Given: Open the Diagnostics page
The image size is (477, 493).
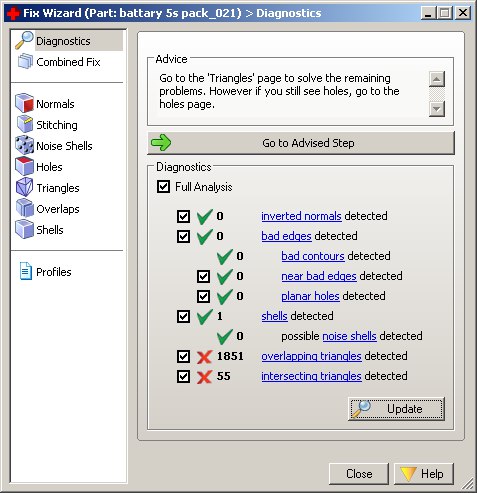Looking at the screenshot, I should [x=69, y=41].
